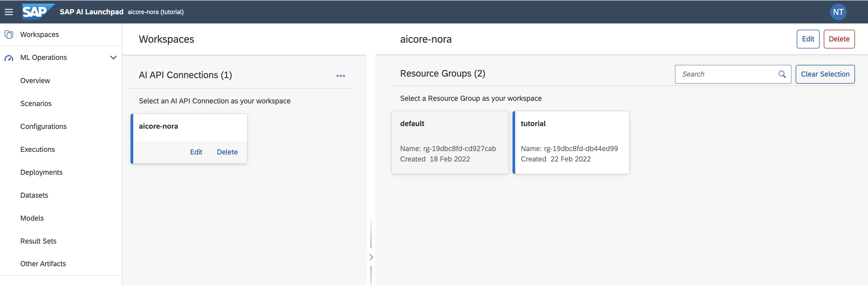Image resolution: width=868 pixels, height=285 pixels.
Task: Click 'Created 18 Feb 2022' text
Action: 435,159
